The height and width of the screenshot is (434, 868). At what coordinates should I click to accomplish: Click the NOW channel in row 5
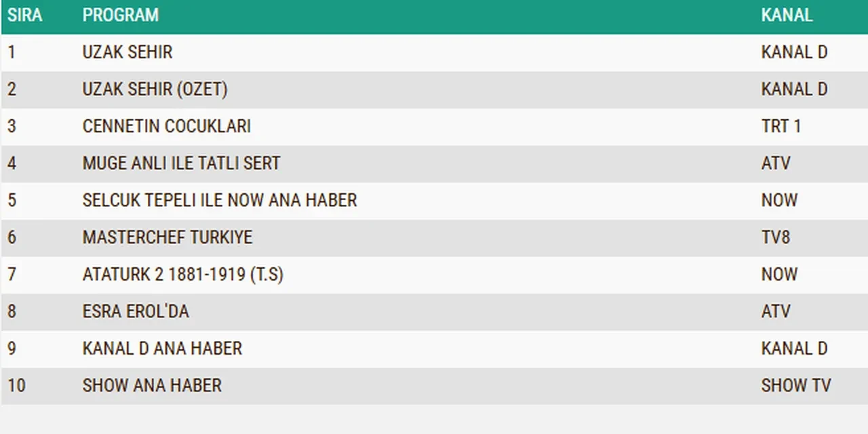pyautogui.click(x=779, y=201)
